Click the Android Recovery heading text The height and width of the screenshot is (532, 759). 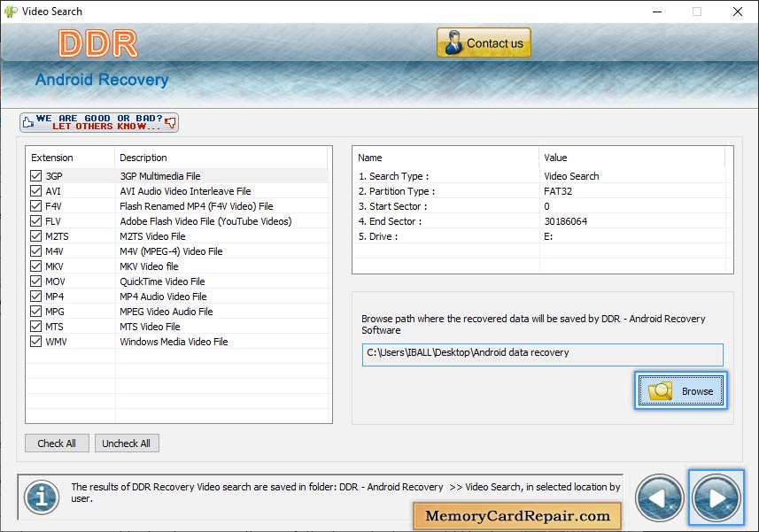coord(102,80)
